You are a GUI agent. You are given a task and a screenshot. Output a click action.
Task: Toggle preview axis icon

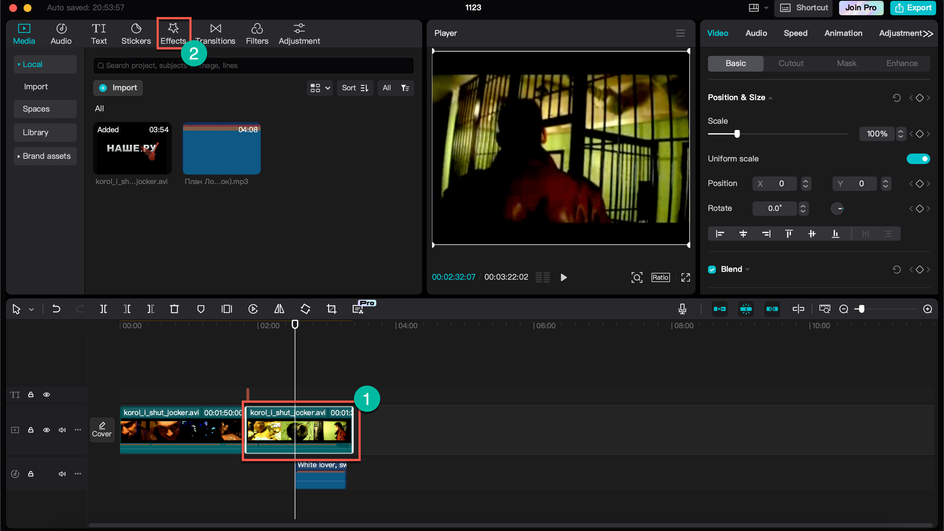click(798, 309)
